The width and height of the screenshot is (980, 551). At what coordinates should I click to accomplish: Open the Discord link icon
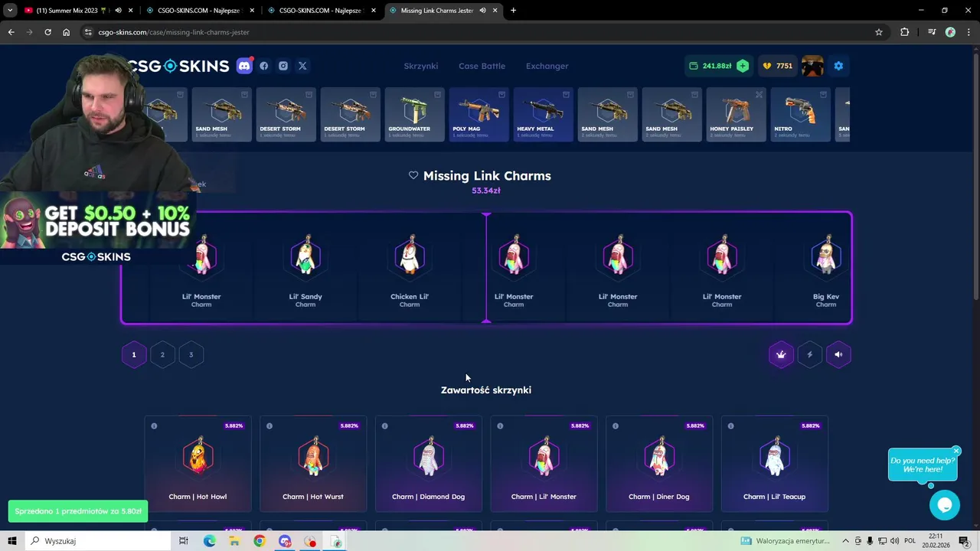pyautogui.click(x=244, y=66)
